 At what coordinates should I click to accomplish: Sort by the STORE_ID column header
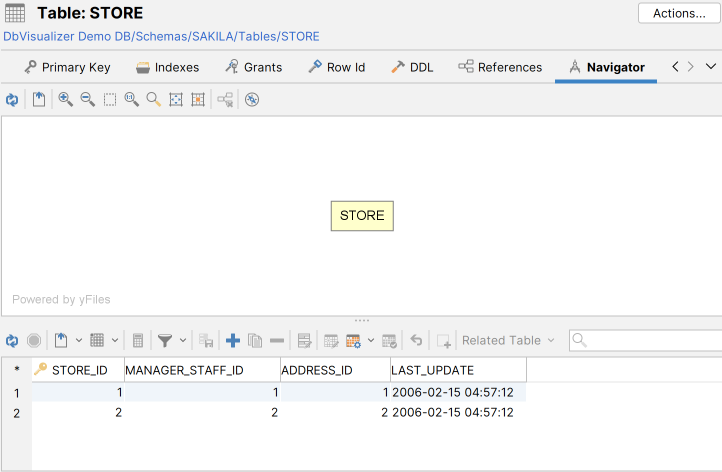click(x=78, y=370)
